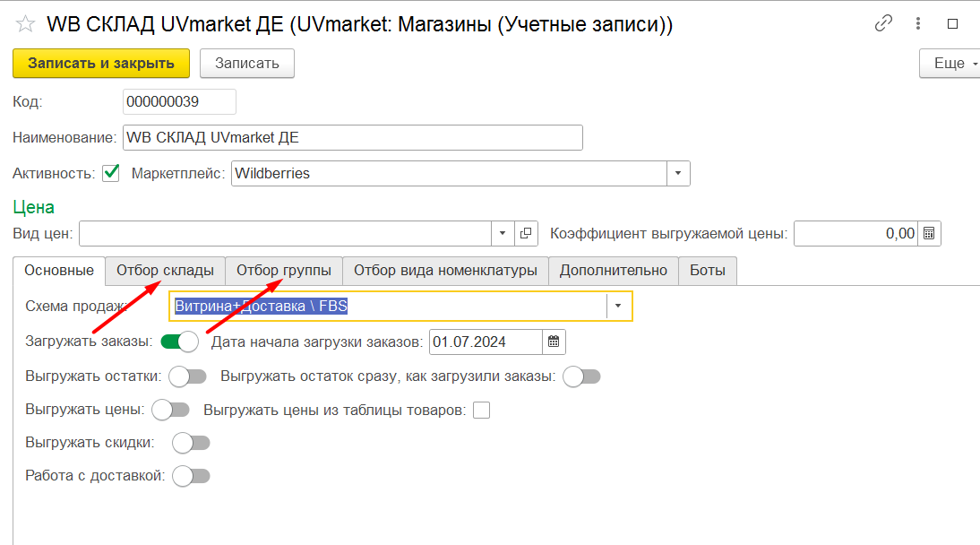The height and width of the screenshot is (545, 980).
Task: Add form to favorites with star icon
Action: [x=26, y=24]
